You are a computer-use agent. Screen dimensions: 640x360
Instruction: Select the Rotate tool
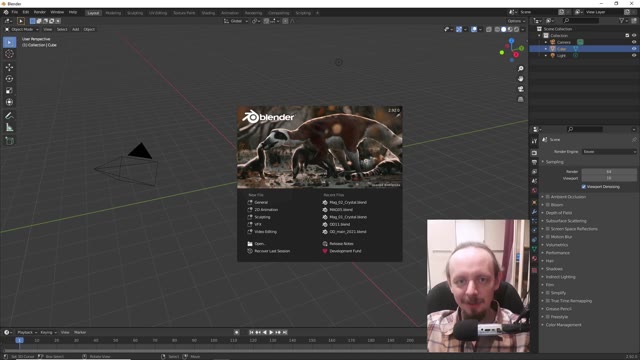tap(9, 79)
